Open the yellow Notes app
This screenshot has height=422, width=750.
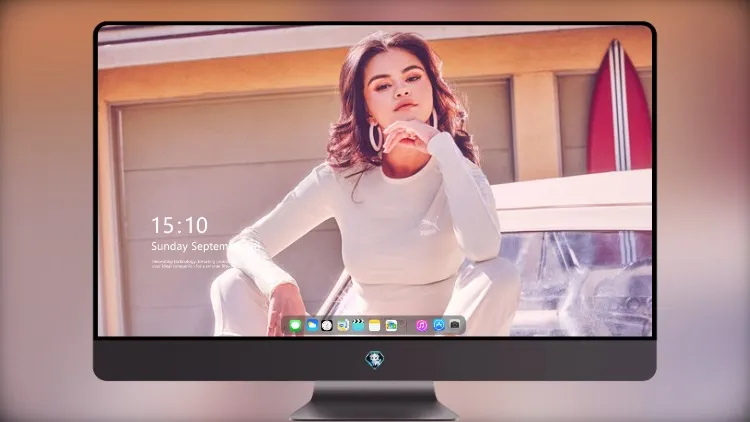[375, 325]
